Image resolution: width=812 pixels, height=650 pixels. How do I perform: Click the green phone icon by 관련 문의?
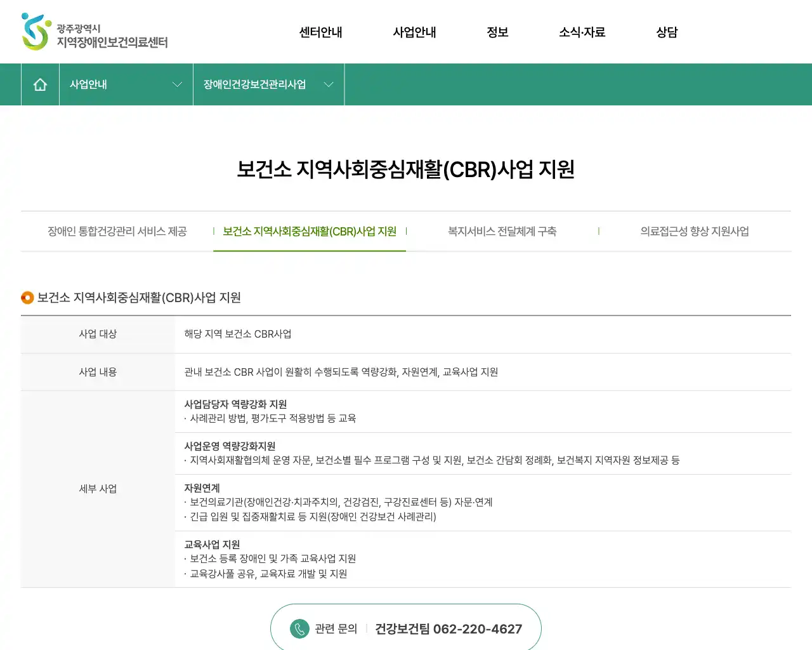[x=299, y=629]
